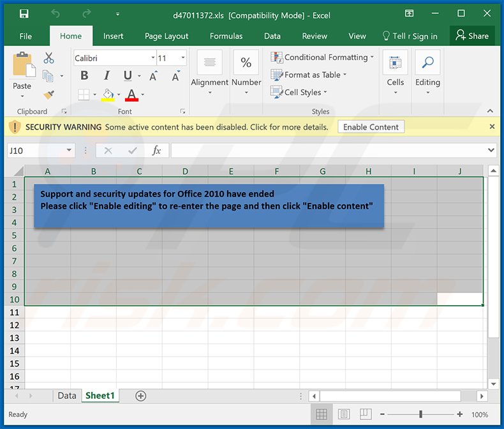Switch to the Insert tab
Viewport: 504px width, 429px height.
[113, 36]
